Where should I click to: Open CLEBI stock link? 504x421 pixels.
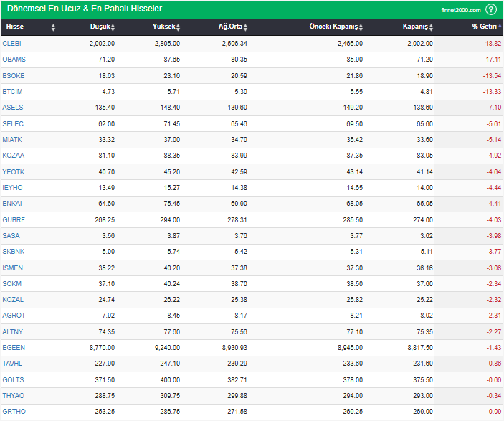coord(12,44)
